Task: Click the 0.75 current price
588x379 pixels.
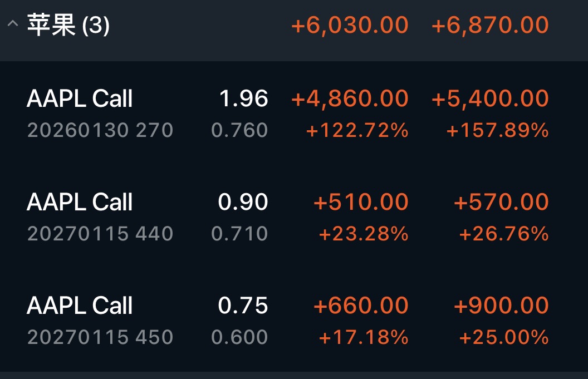Action: [x=243, y=306]
